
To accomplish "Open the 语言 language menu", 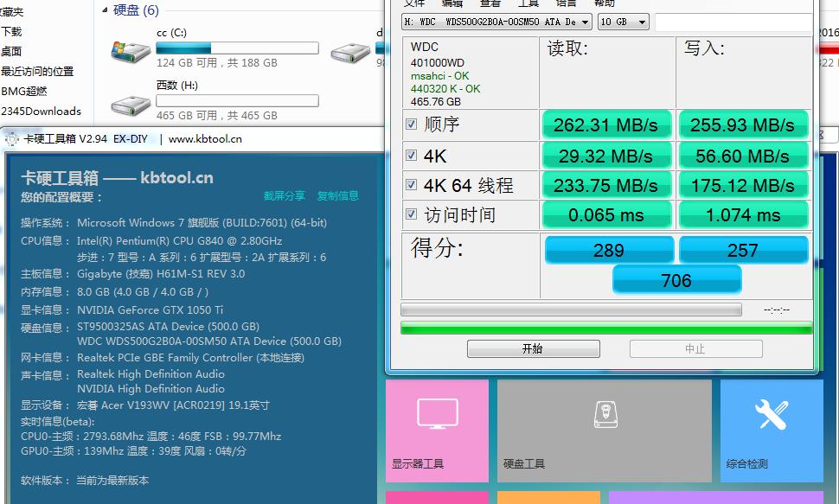I will (567, 4).
